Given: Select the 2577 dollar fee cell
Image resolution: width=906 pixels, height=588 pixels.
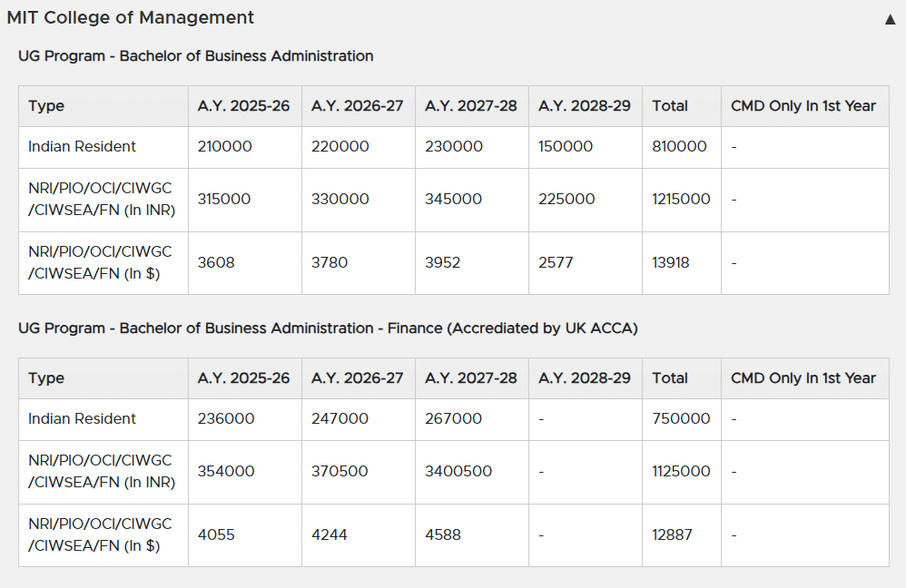Looking at the screenshot, I should click(556, 263).
